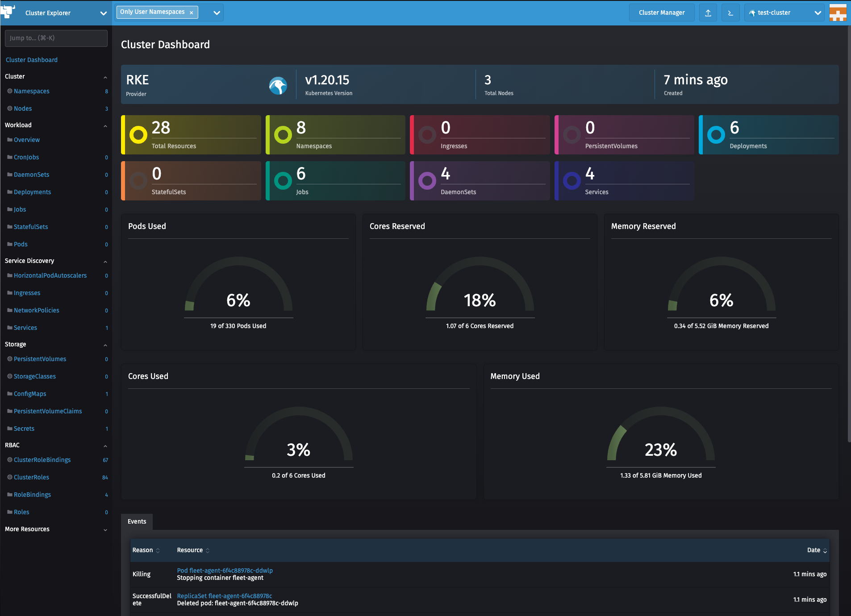Open the namespace filter dropdown arrow
851x616 pixels.
point(217,13)
